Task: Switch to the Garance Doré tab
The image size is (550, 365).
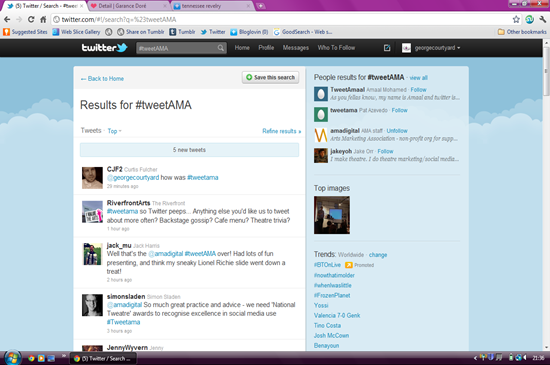Action: coord(128,6)
